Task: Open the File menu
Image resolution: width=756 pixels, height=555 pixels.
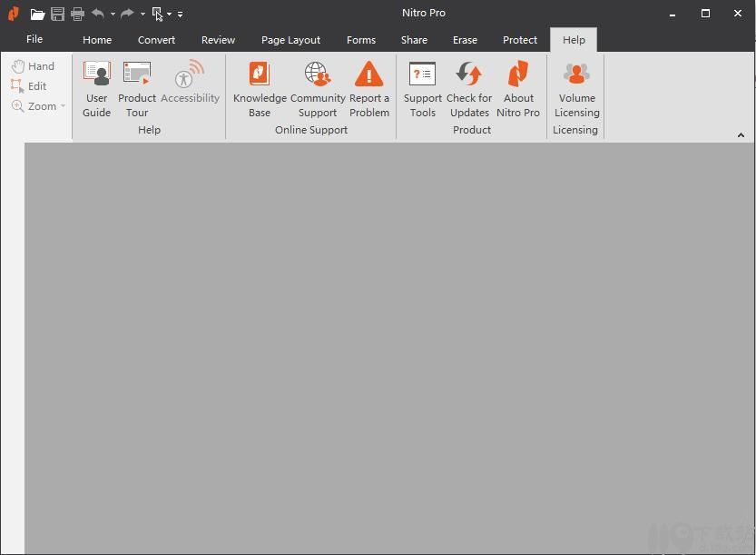Action: [34, 39]
